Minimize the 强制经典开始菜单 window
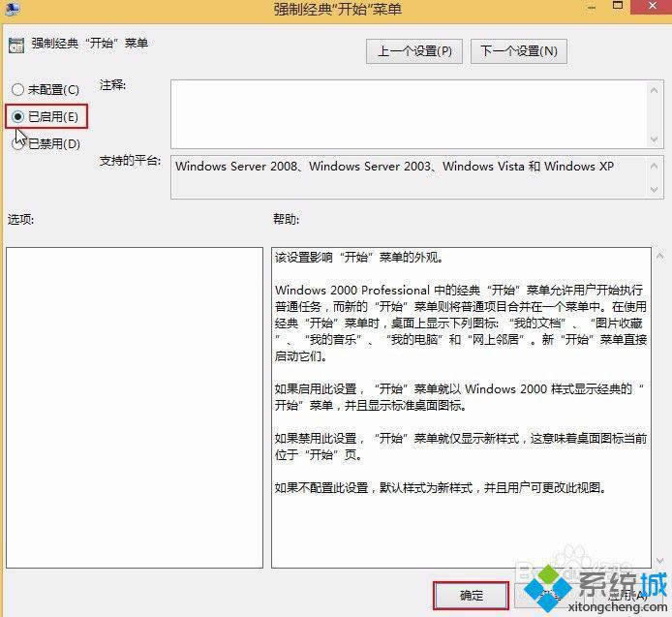The width and height of the screenshot is (672, 617). [592, 8]
